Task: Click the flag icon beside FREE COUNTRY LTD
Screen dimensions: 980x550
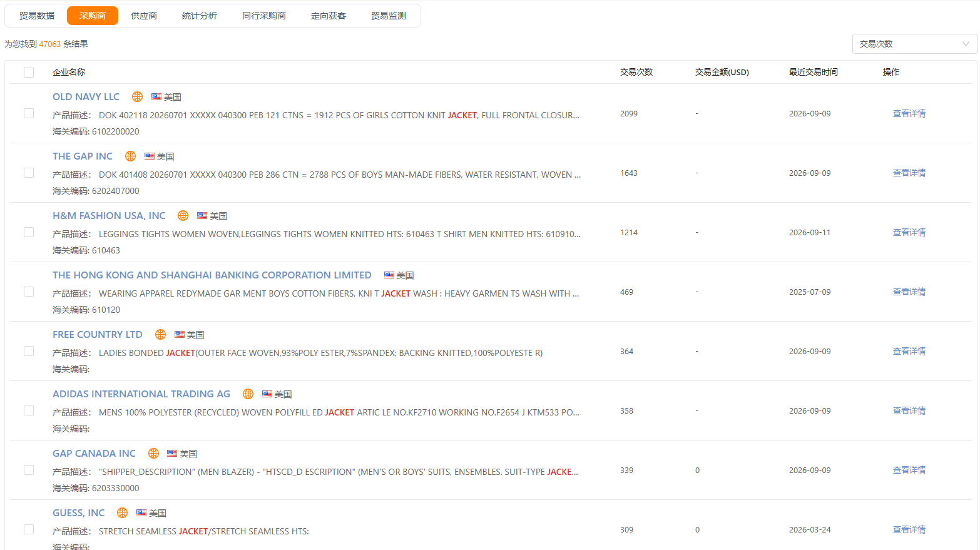Action: [180, 334]
